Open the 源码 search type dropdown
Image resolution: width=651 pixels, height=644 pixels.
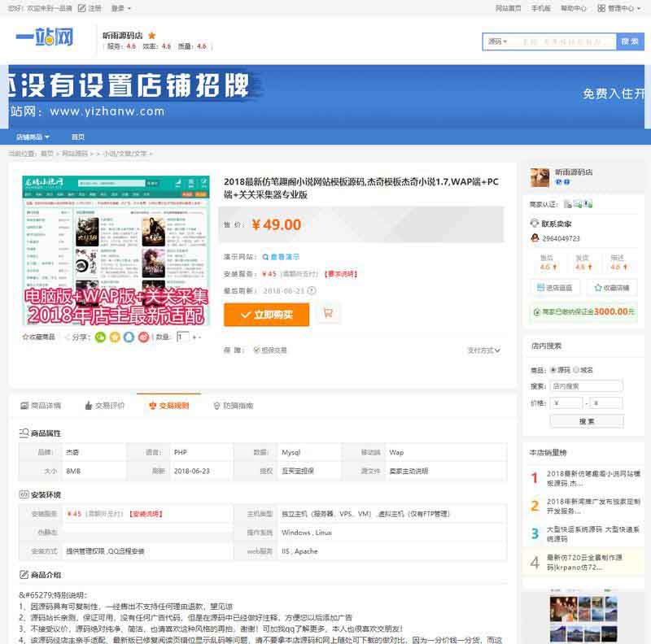[x=497, y=41]
